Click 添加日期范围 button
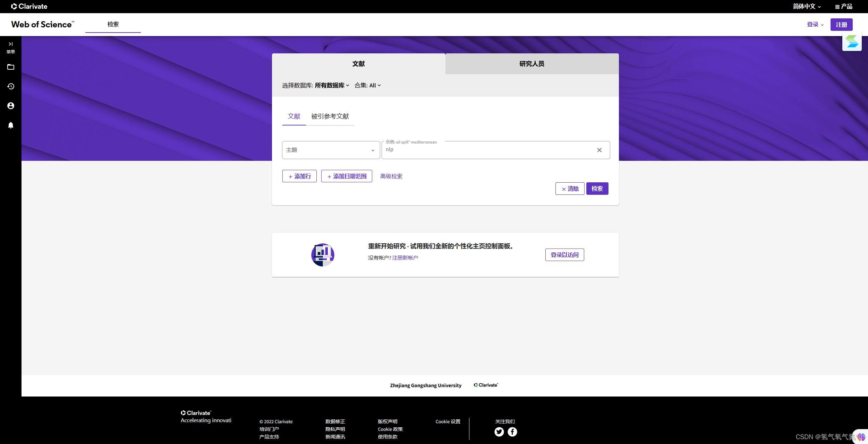The image size is (868, 444). [x=346, y=176]
